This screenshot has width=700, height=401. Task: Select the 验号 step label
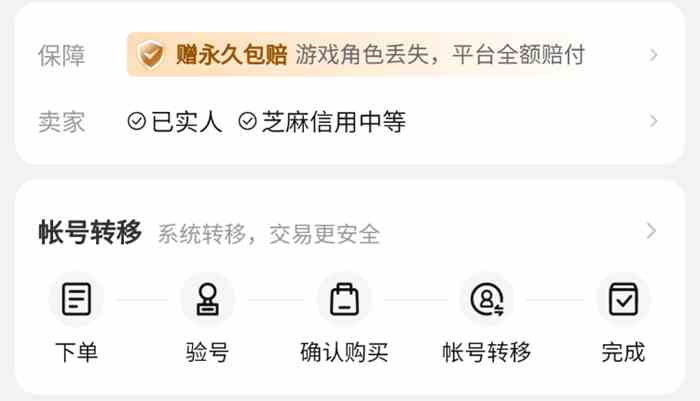point(208,352)
